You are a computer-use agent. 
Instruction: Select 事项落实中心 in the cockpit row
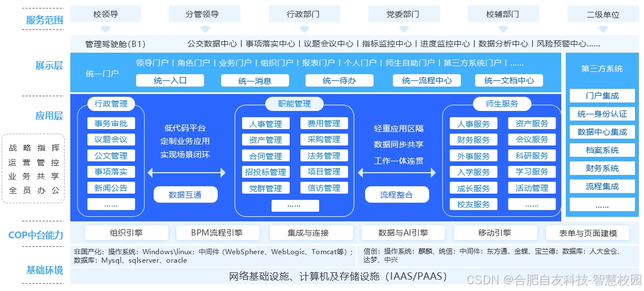(x=270, y=44)
